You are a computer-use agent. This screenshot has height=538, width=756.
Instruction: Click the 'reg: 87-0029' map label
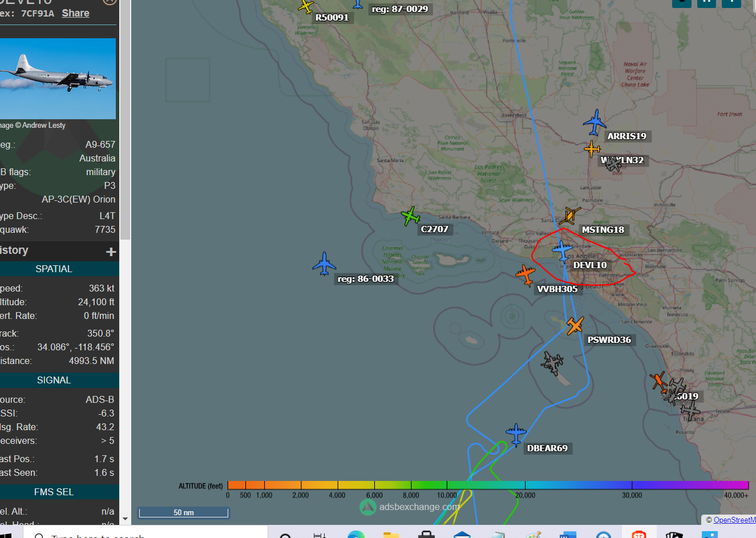(x=400, y=9)
